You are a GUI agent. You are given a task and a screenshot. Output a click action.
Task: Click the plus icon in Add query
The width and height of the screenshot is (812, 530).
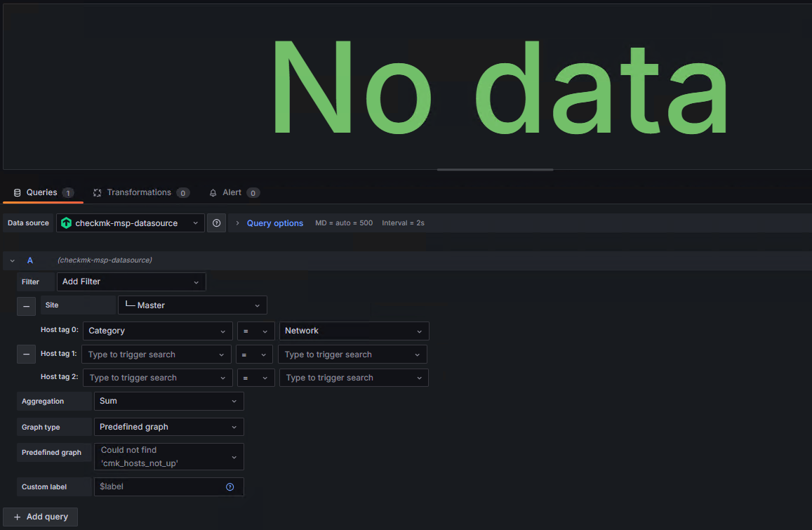18,517
